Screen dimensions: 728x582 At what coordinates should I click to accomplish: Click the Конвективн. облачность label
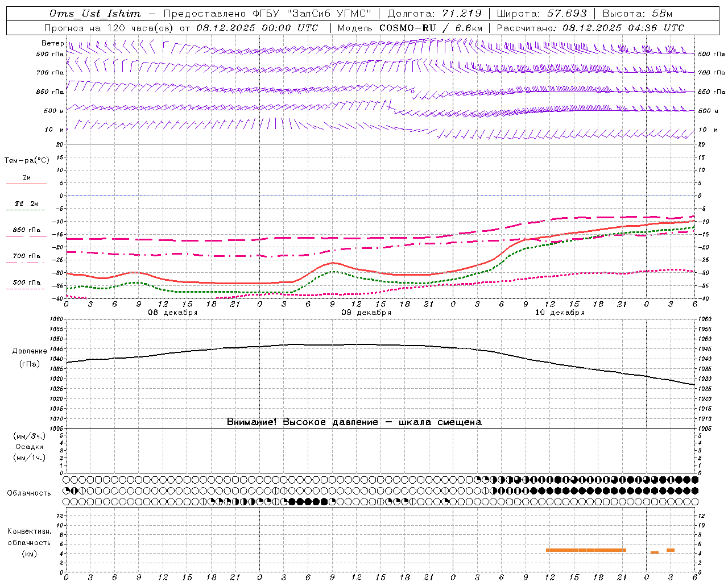29,537
